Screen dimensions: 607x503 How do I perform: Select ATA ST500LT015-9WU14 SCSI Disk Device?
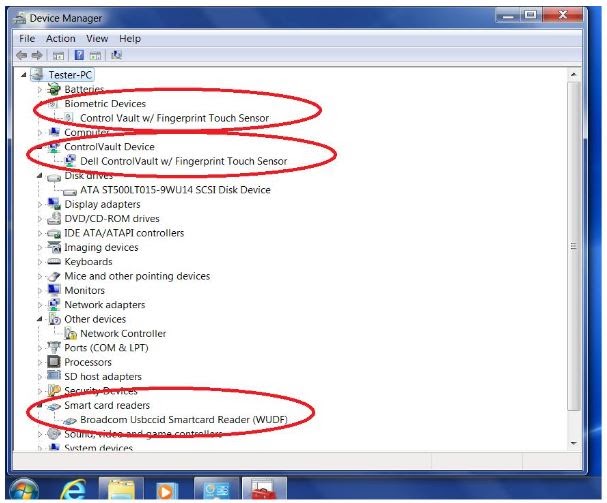pyautogui.click(x=175, y=190)
